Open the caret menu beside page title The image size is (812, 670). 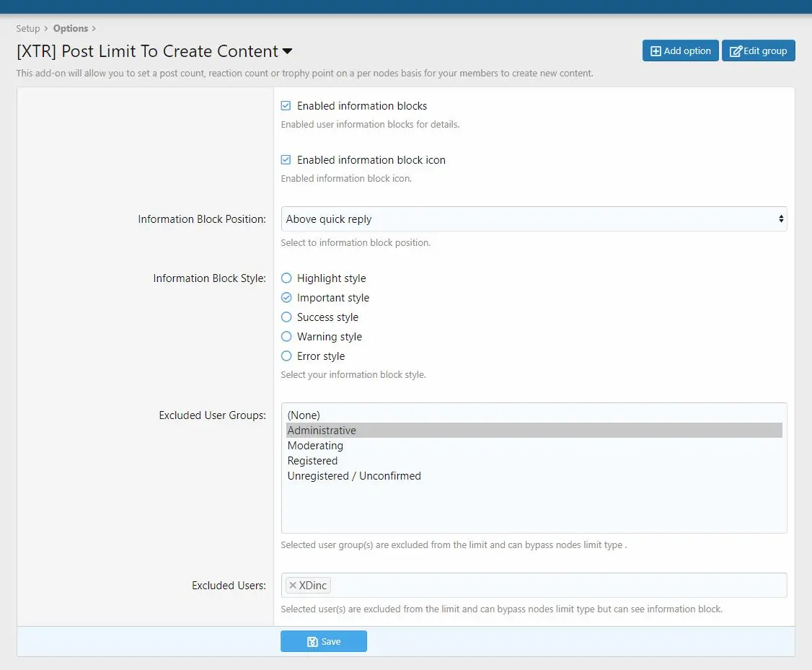[x=288, y=51]
